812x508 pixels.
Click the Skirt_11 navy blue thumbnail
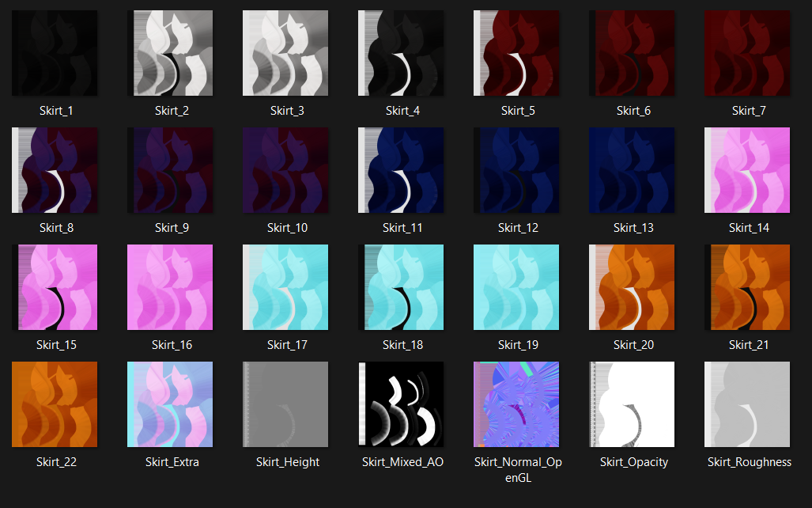[x=401, y=170]
